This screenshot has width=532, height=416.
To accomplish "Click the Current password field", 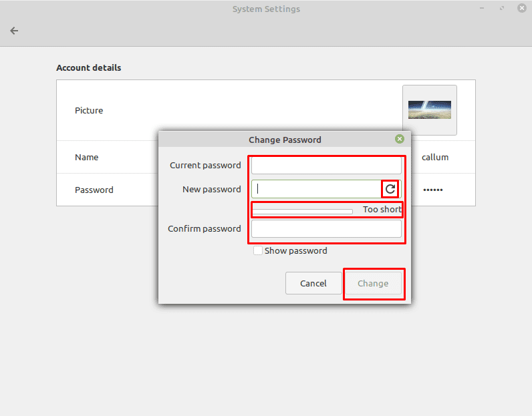I will click(326, 166).
